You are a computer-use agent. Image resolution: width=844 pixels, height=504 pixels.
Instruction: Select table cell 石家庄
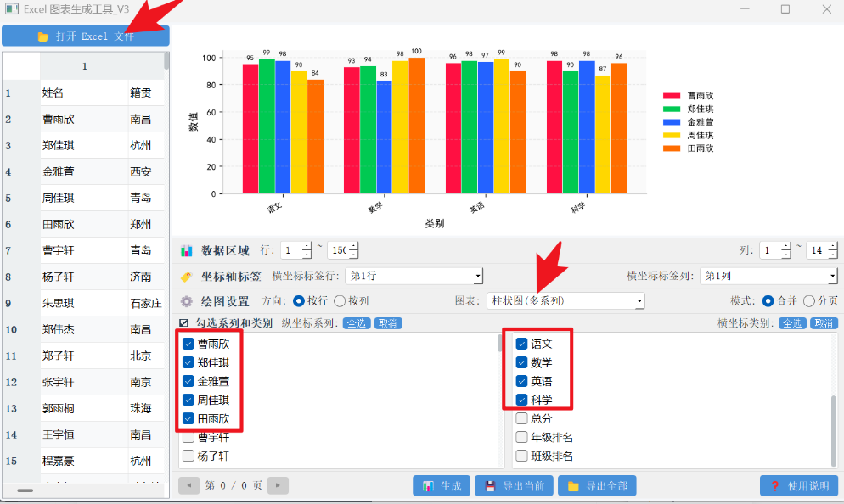pos(146,304)
